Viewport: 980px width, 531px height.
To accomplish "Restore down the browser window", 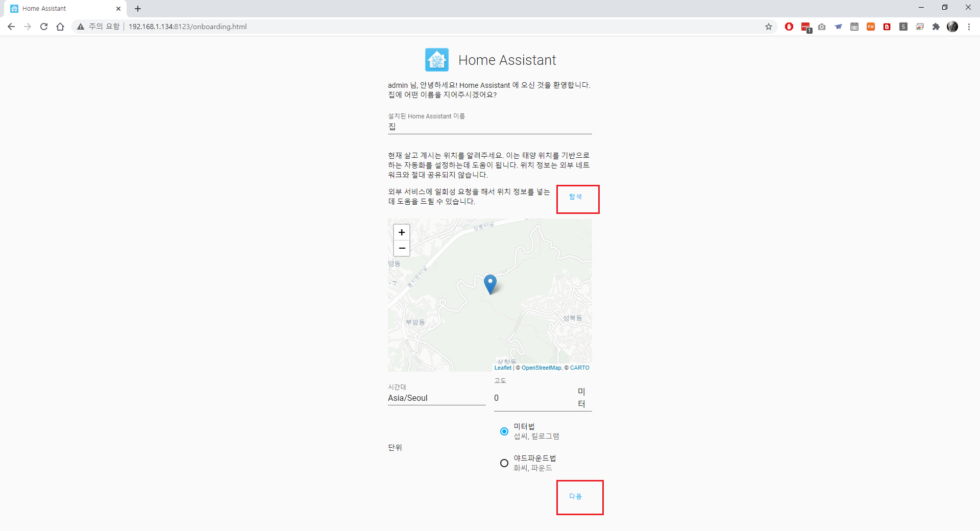I will click(x=945, y=8).
